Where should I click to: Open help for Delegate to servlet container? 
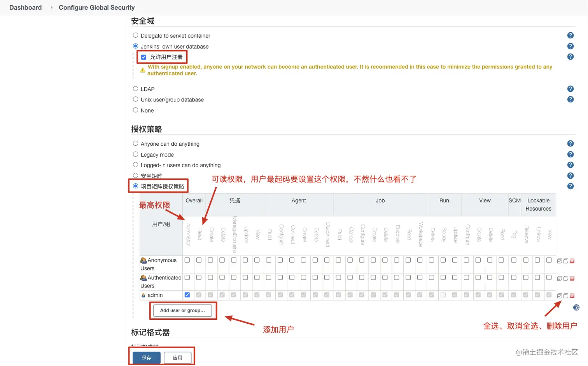click(570, 35)
